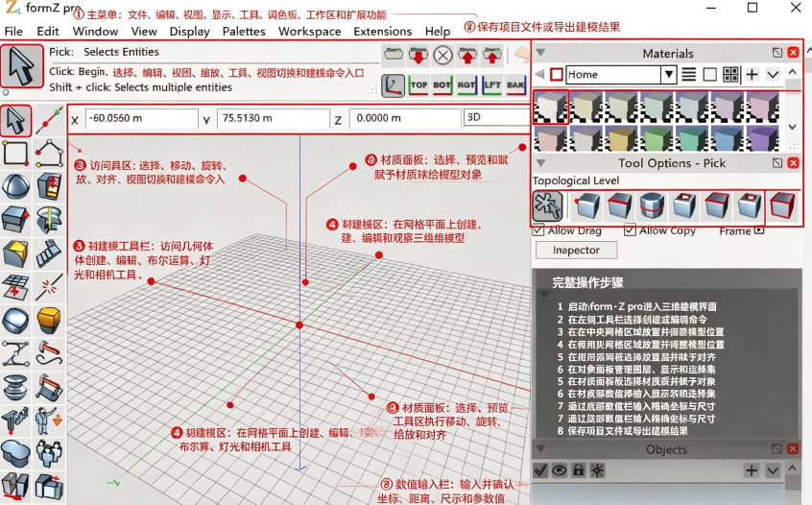Select the Pick arrow in the left tool palette
Viewport: 812px width, 505px height.
click(x=15, y=121)
